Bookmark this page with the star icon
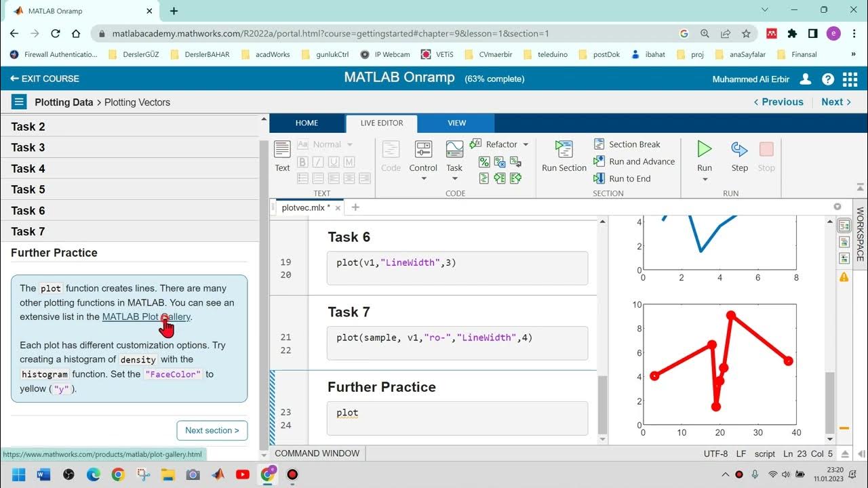 tap(746, 33)
